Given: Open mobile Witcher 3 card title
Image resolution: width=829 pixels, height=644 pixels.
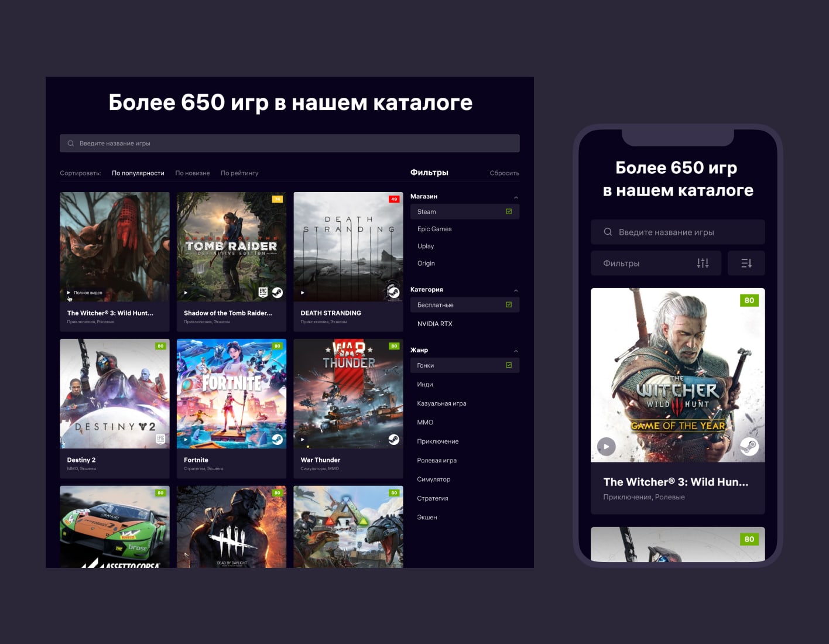Looking at the screenshot, I should tap(676, 482).
